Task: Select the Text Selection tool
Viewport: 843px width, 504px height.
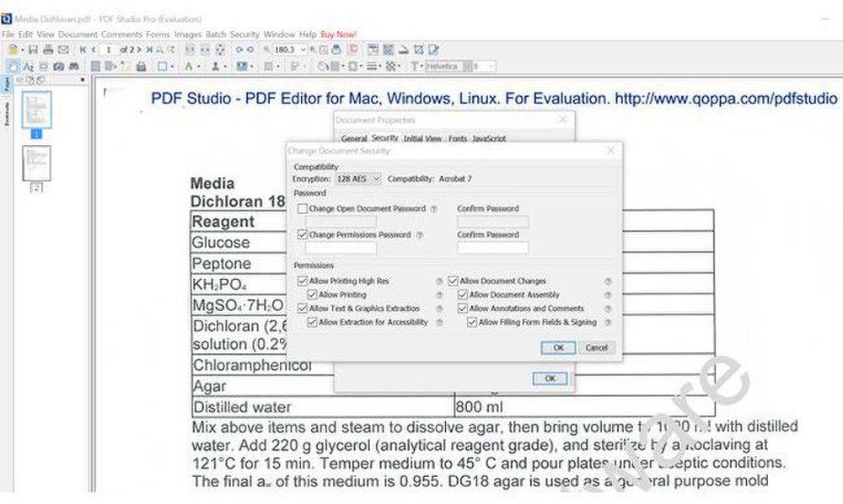Action: point(28,67)
